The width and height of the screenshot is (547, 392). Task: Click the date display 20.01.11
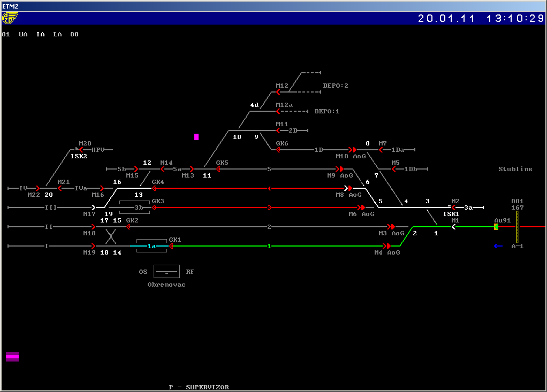pos(446,18)
